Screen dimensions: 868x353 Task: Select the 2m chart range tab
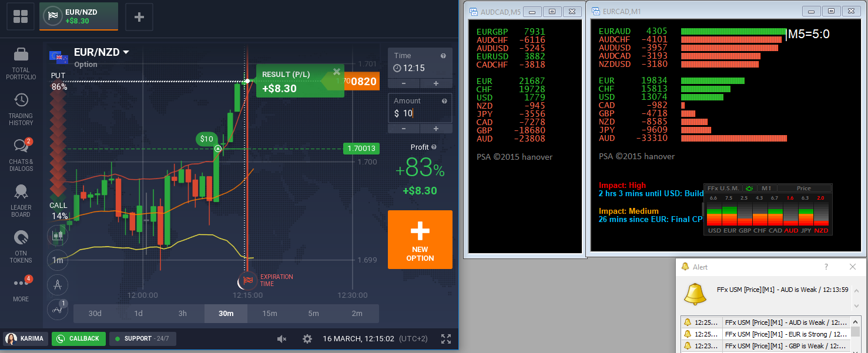click(x=357, y=314)
